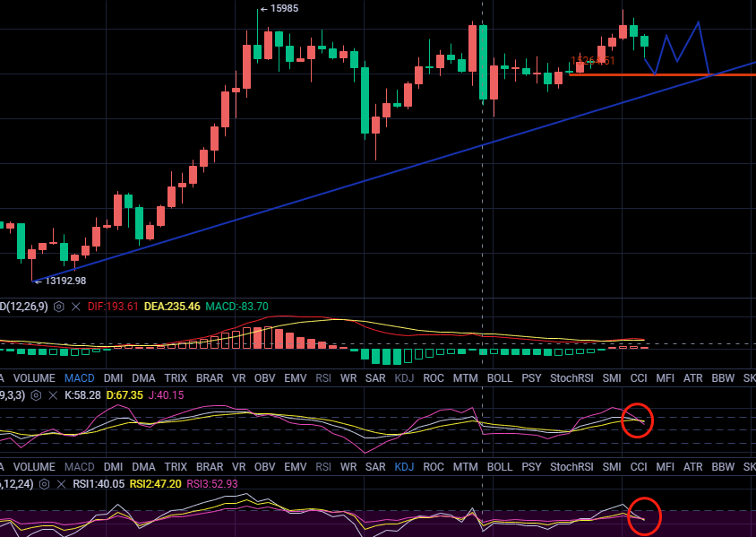756x537 pixels.
Task: Choose EMV in the row under MACD chart
Action: [296, 378]
